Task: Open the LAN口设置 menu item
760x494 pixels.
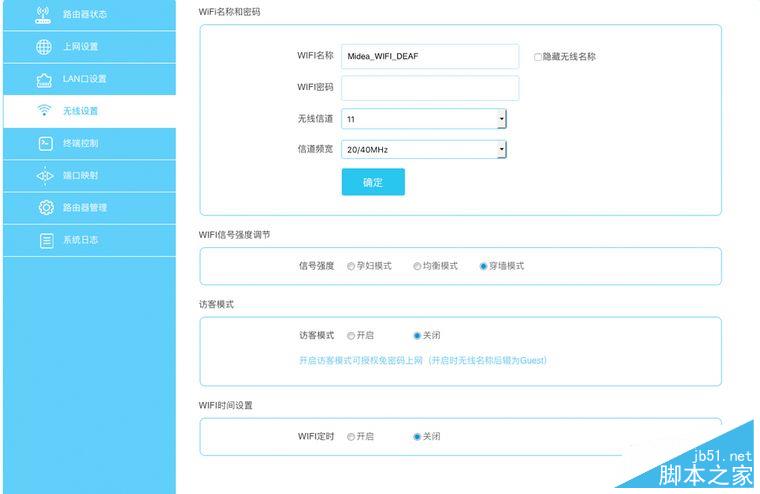Action: pyautogui.click(x=89, y=79)
